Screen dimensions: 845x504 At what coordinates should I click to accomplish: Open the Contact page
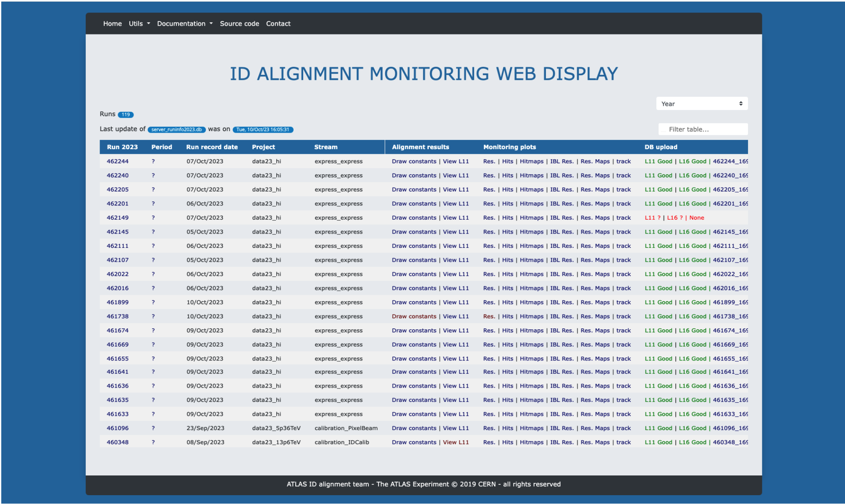tap(278, 24)
